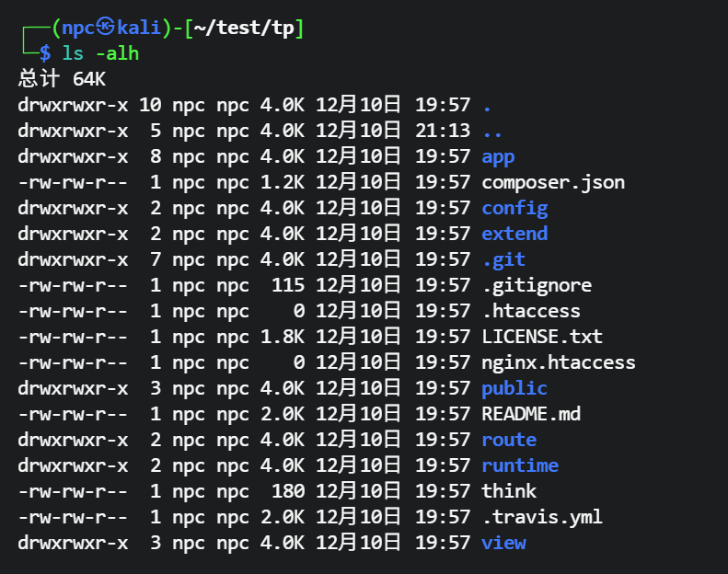Click the runtime directory name
Image resolution: width=728 pixels, height=574 pixels.
(x=520, y=465)
